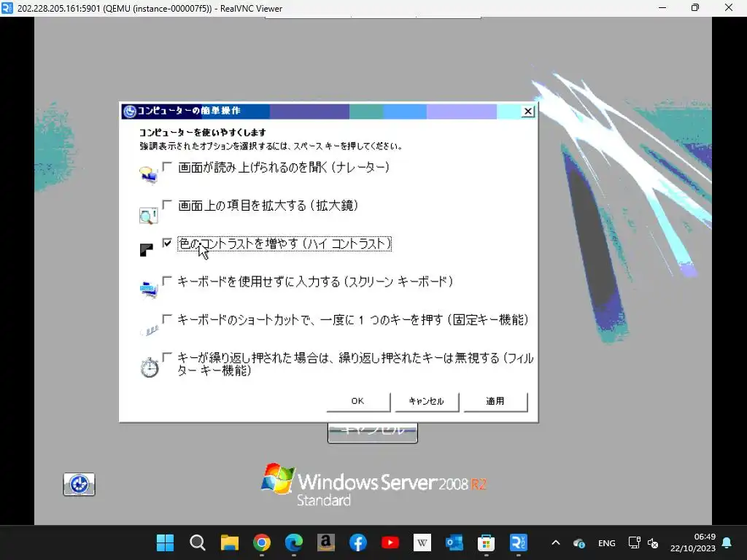Open Wikipedia from the taskbar
This screenshot has height=560, width=747.
tap(422, 542)
